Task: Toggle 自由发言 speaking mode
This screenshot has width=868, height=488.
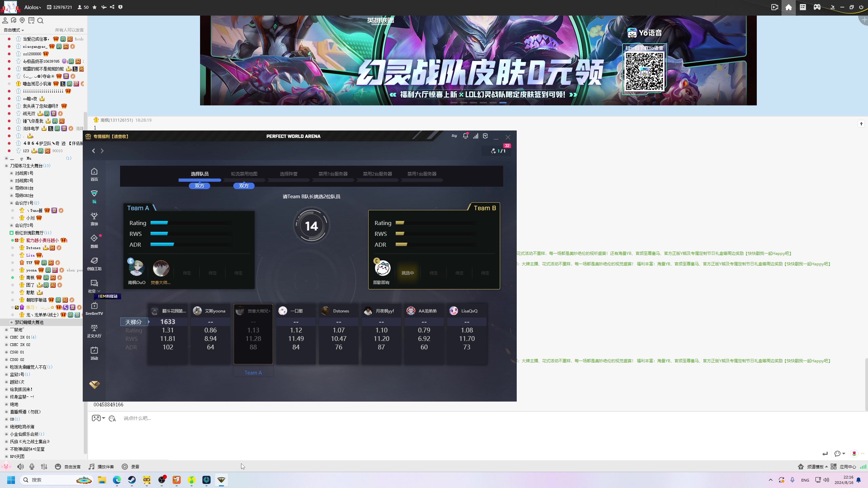Action: tap(68, 467)
